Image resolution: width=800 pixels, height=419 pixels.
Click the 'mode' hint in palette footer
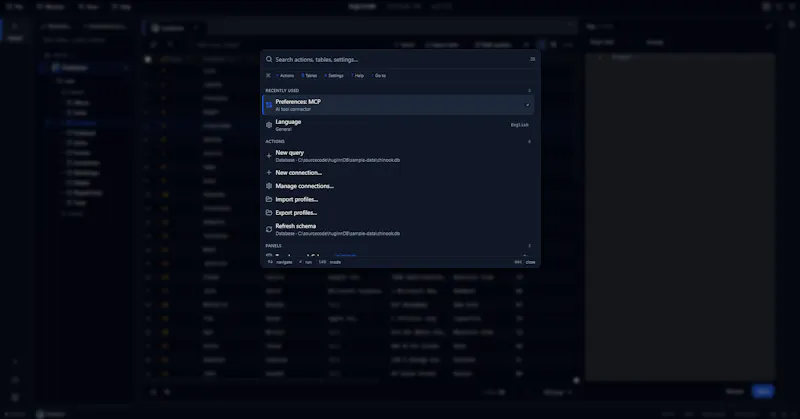[x=335, y=262]
